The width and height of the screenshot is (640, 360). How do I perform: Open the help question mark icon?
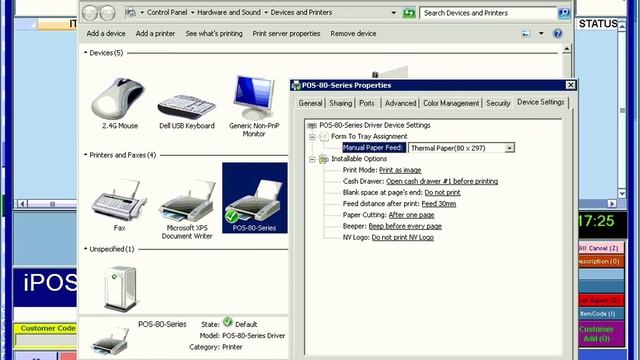pyautogui.click(x=558, y=33)
